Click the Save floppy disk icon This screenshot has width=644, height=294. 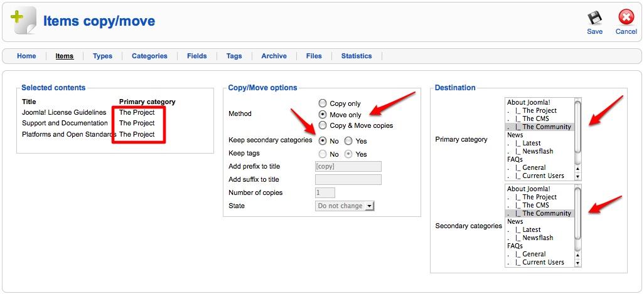click(x=594, y=18)
